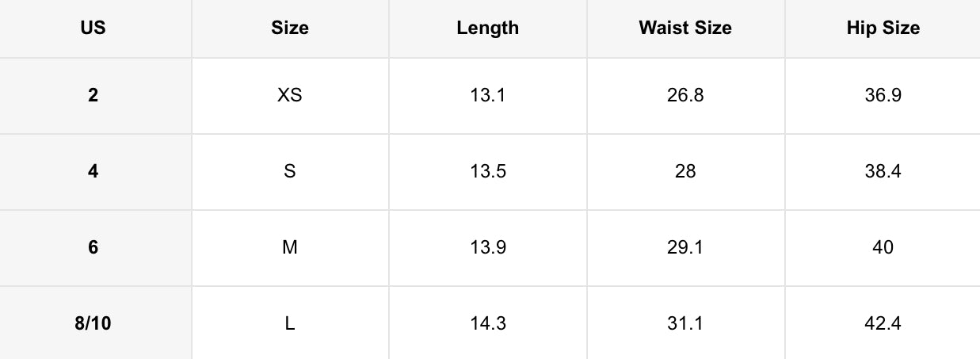Click the 13.1 length value
This screenshot has width=980, height=359.
click(x=487, y=96)
